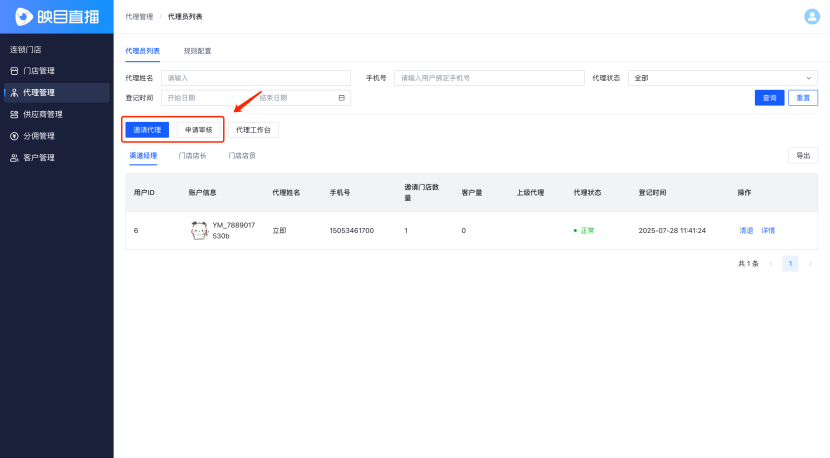Click the 客户量 column header
830x458 pixels.
click(x=472, y=193)
